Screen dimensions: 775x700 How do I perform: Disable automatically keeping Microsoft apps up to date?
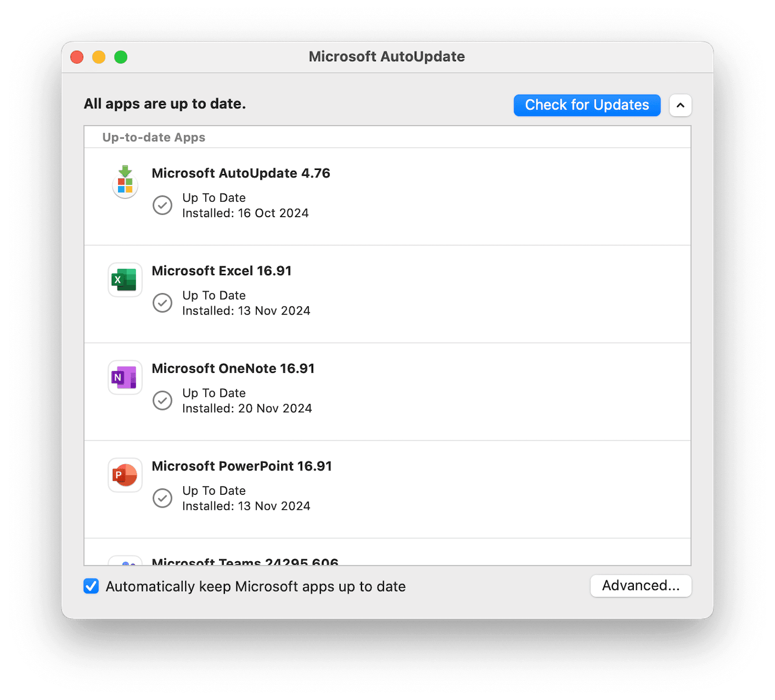(91, 586)
